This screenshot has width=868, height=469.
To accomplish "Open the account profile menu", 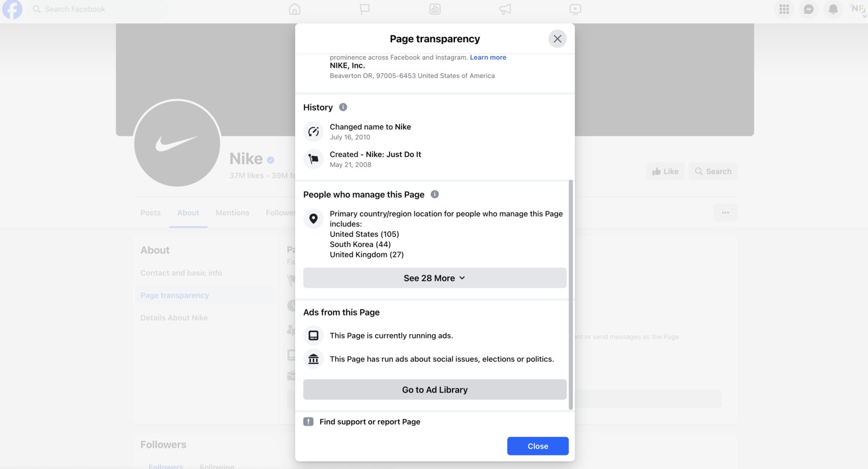I will [x=858, y=9].
